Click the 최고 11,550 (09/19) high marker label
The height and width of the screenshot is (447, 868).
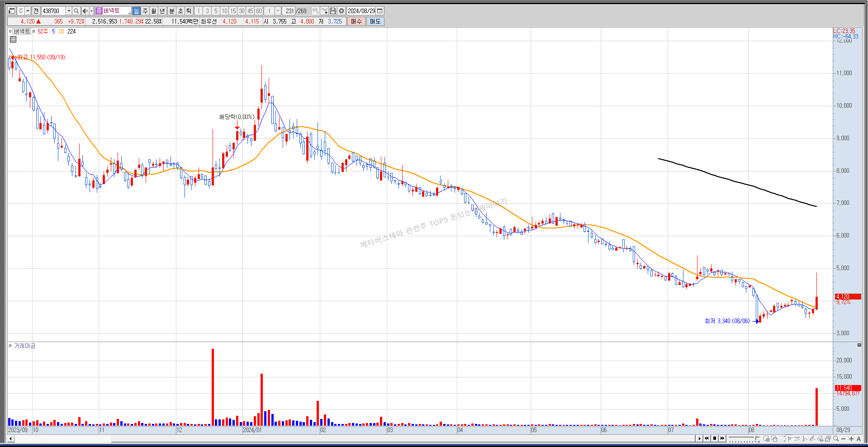pos(41,57)
